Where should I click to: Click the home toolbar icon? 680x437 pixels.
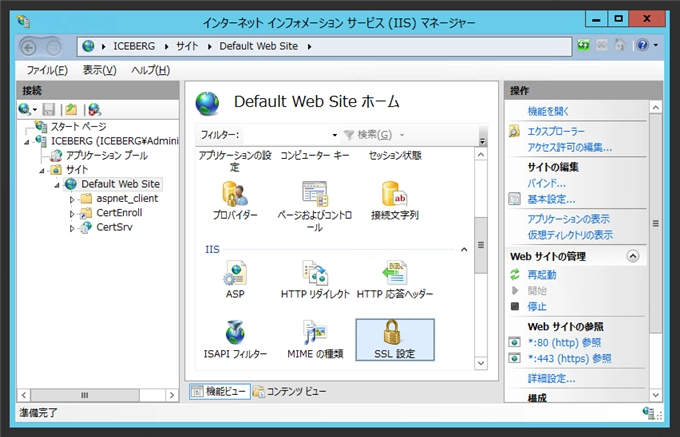620,45
